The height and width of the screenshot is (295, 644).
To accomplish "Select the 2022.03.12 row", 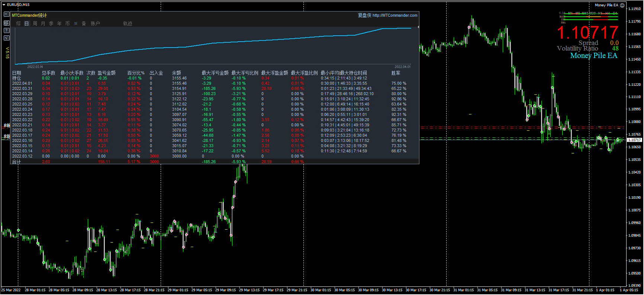I will pyautogui.click(x=215, y=156).
